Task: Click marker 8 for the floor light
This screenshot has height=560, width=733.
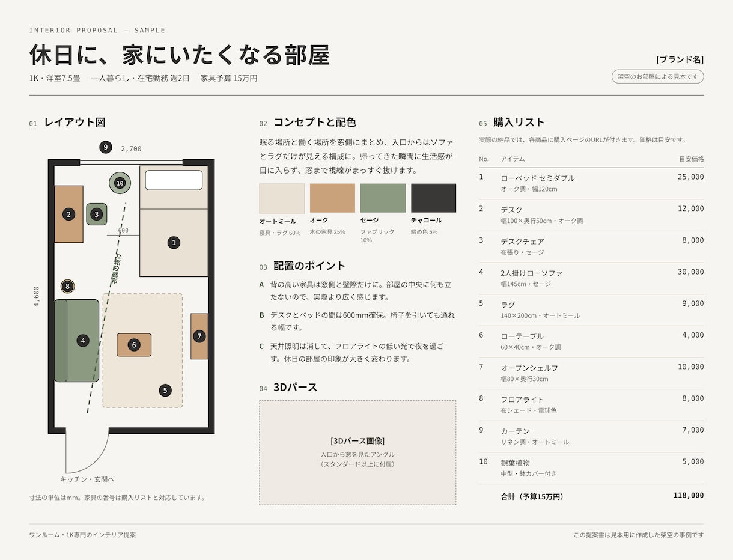Action: (67, 287)
